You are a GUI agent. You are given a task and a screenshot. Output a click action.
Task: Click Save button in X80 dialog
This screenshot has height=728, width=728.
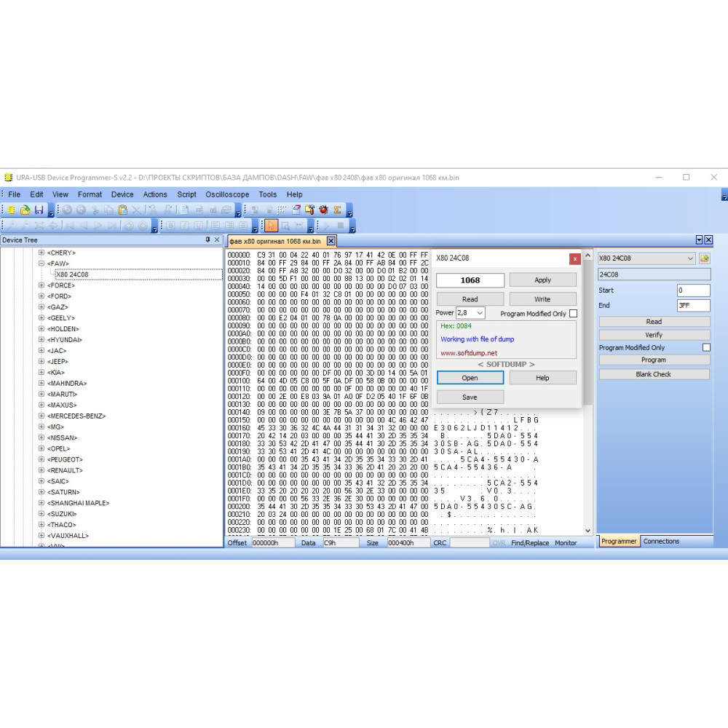pos(470,397)
